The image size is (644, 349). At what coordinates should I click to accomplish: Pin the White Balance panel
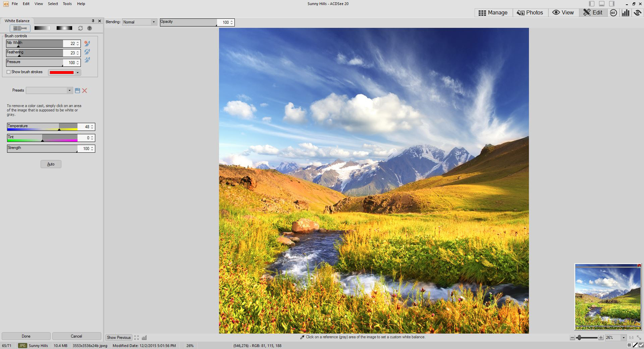[x=93, y=21]
